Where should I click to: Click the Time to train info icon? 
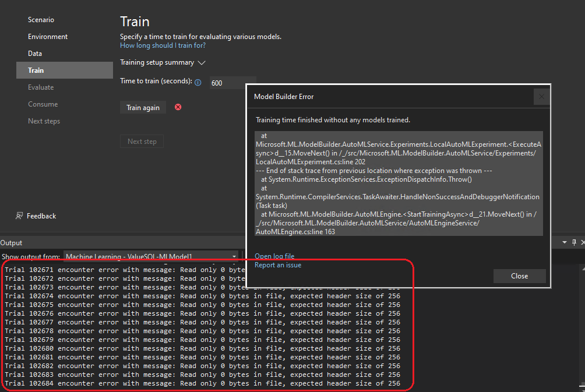coord(199,82)
